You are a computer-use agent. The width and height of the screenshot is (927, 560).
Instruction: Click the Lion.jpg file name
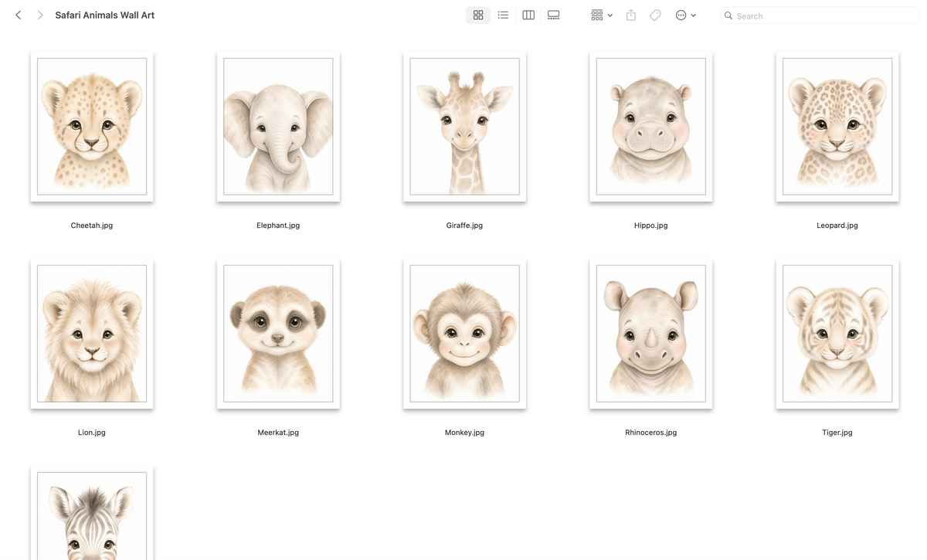92,433
